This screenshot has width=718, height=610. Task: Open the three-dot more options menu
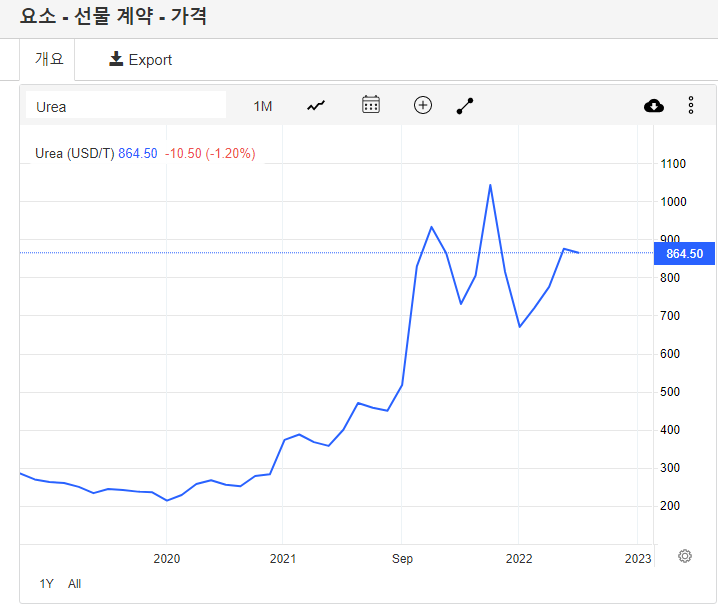[691, 105]
